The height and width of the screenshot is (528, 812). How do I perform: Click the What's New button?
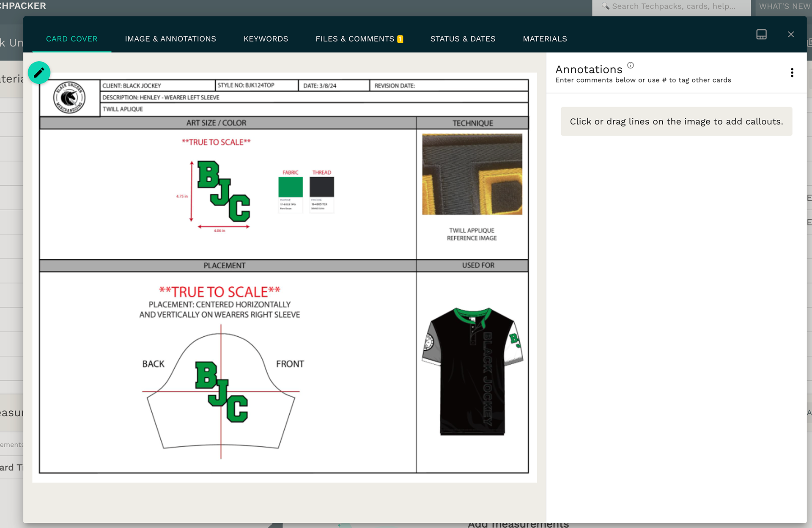(x=784, y=6)
